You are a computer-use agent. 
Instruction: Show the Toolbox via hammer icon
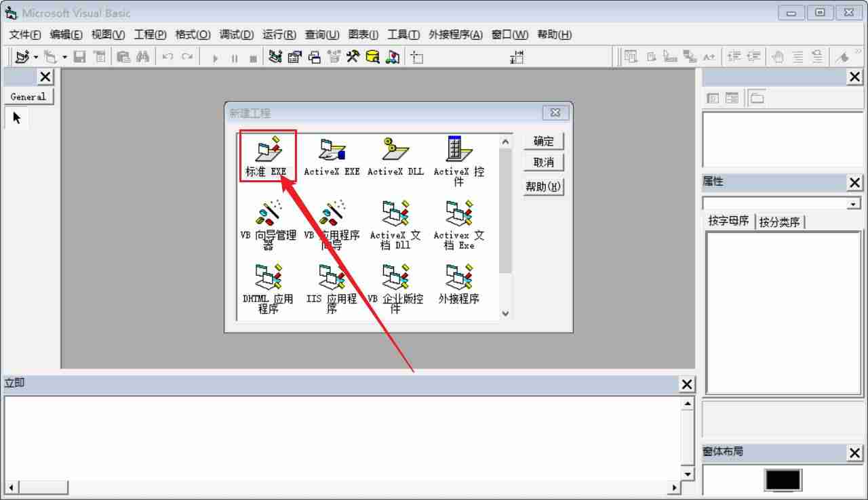click(353, 57)
